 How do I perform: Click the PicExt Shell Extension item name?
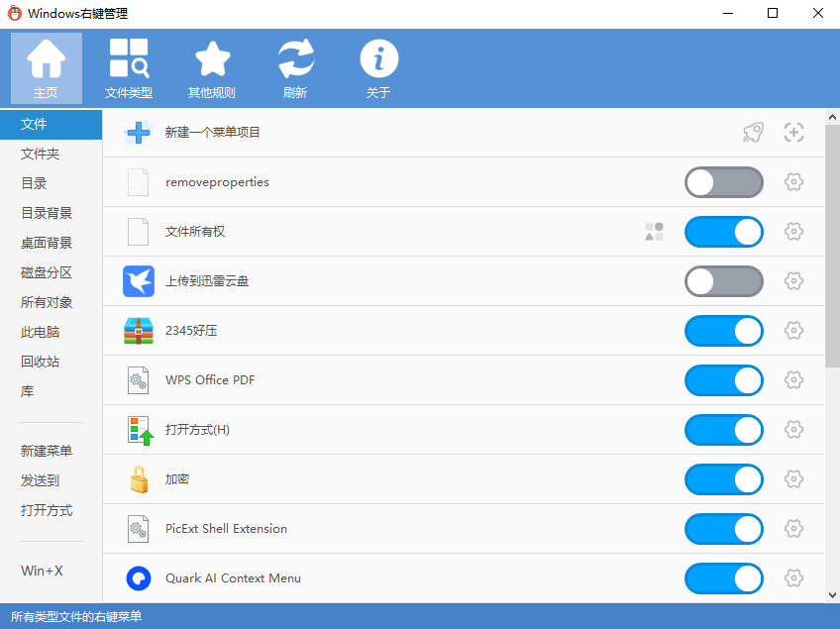tap(226, 529)
